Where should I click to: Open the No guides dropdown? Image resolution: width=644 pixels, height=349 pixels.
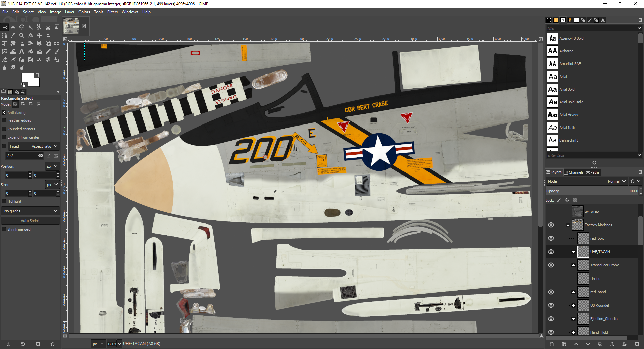click(x=31, y=211)
